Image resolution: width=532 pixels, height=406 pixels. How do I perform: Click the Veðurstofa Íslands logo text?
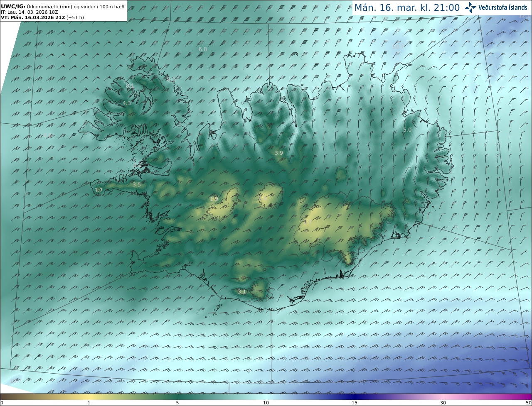(503, 7)
